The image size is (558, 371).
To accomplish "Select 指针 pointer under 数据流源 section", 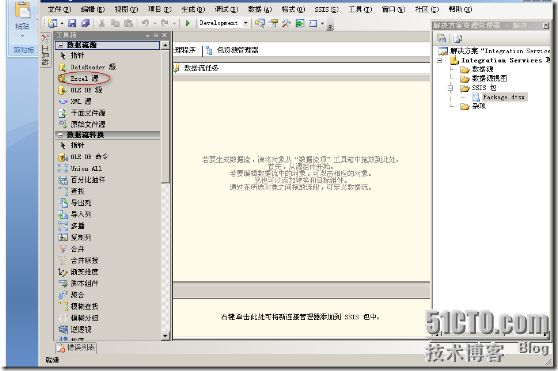I will 73,55.
